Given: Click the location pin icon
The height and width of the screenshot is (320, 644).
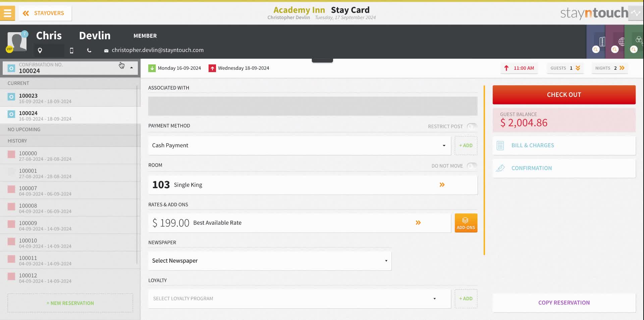Looking at the screenshot, I should (40, 50).
